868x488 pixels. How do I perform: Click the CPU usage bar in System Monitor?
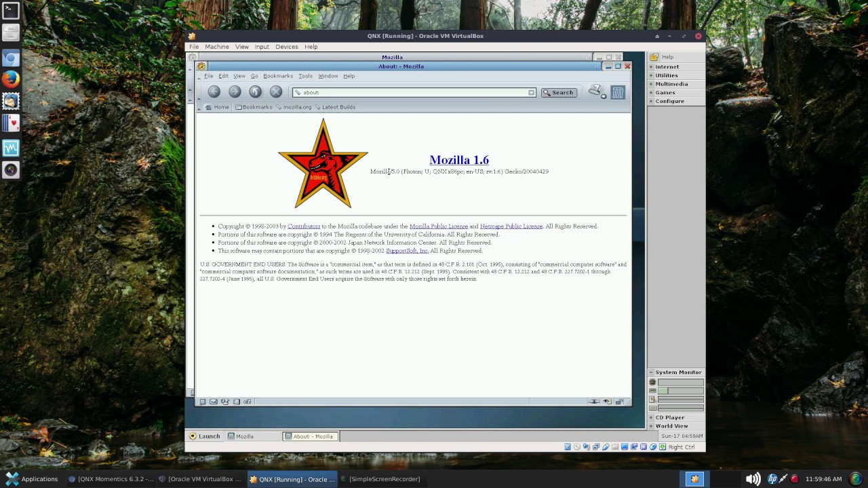(680, 382)
